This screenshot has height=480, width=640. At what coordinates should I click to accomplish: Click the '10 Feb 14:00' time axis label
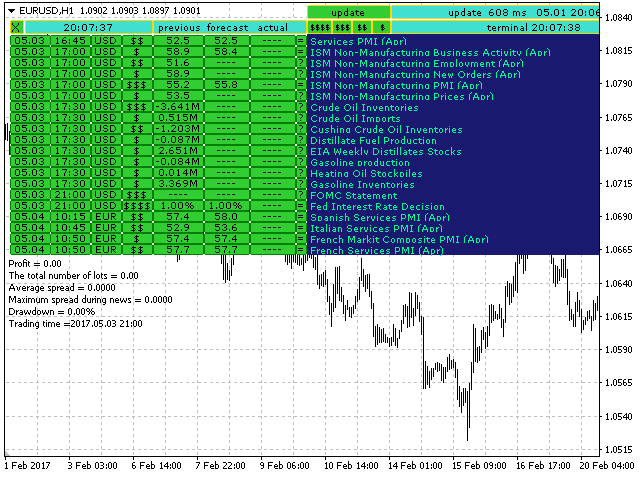tap(351, 466)
